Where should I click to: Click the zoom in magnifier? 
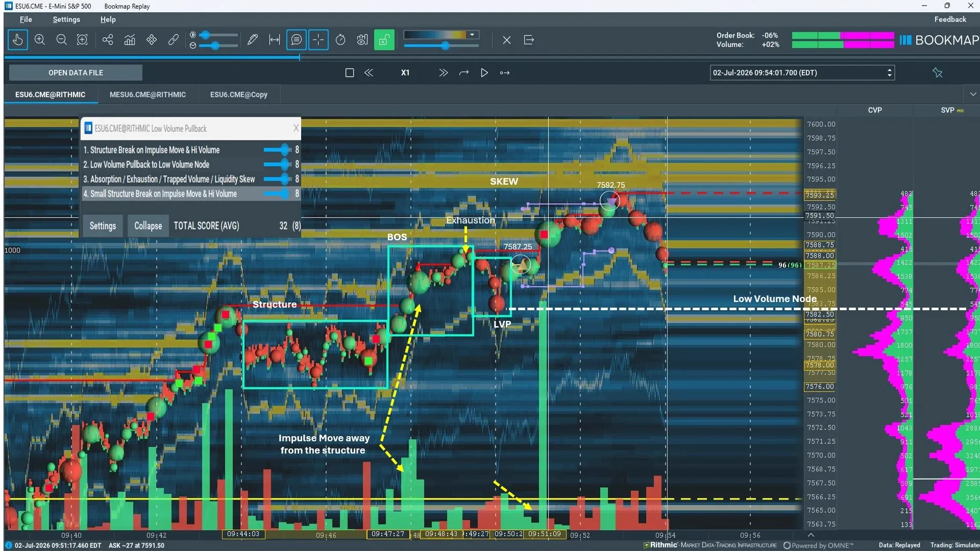tap(40, 40)
